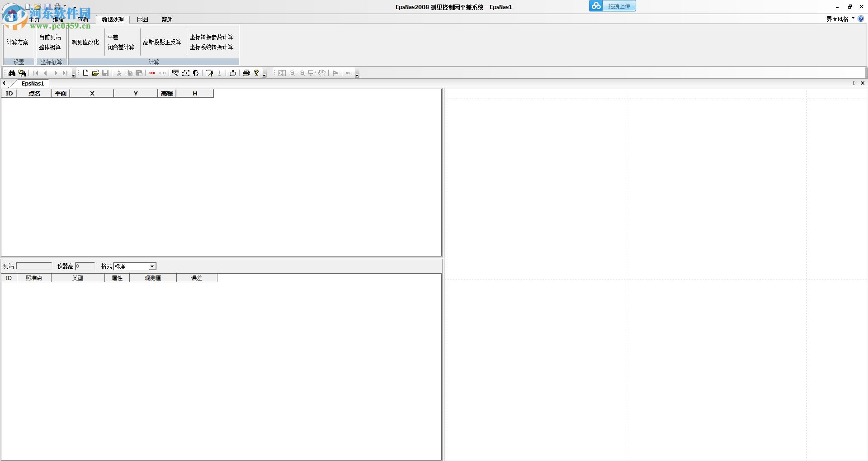
Task: Jump to the last record arrow
Action: pos(65,73)
